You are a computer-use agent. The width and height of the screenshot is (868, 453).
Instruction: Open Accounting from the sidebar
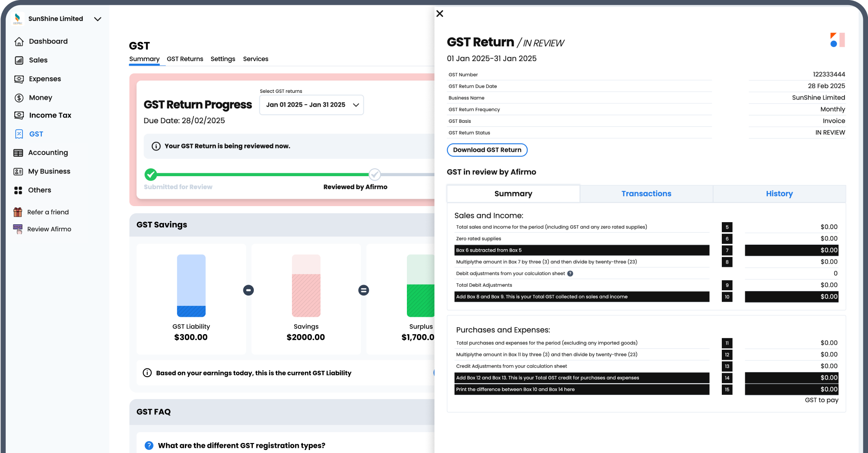pyautogui.click(x=48, y=153)
